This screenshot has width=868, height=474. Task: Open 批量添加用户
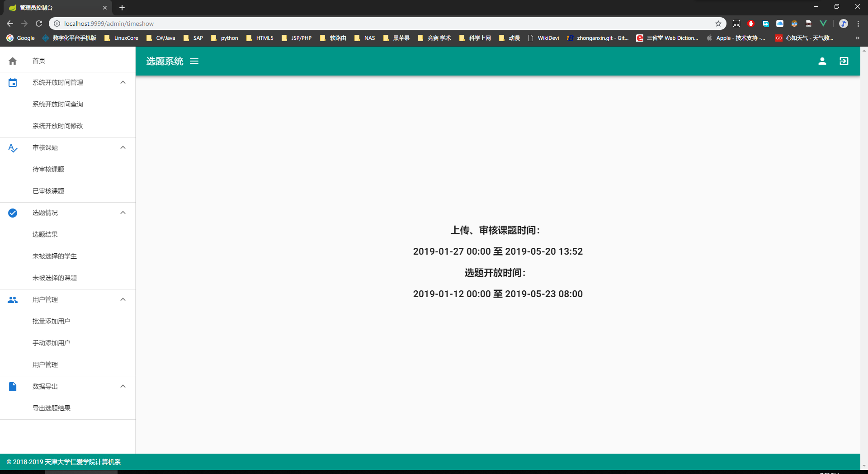click(68, 321)
